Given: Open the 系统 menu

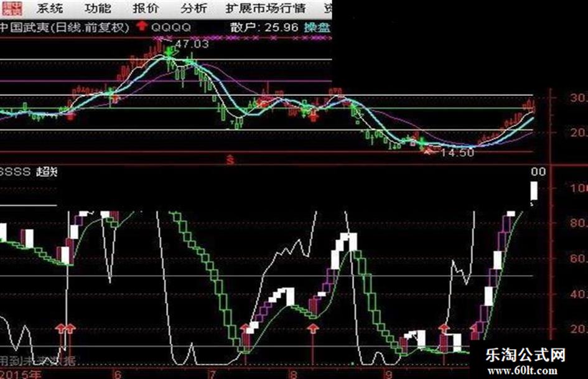Looking at the screenshot, I should point(50,8).
